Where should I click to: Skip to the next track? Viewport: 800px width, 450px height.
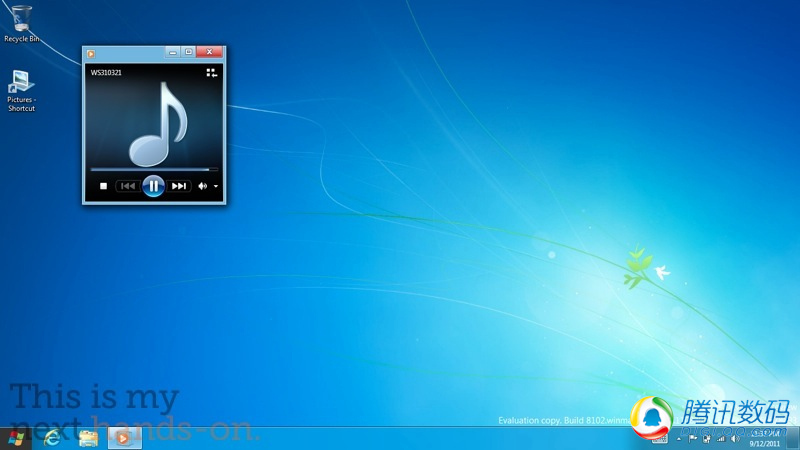pos(179,186)
